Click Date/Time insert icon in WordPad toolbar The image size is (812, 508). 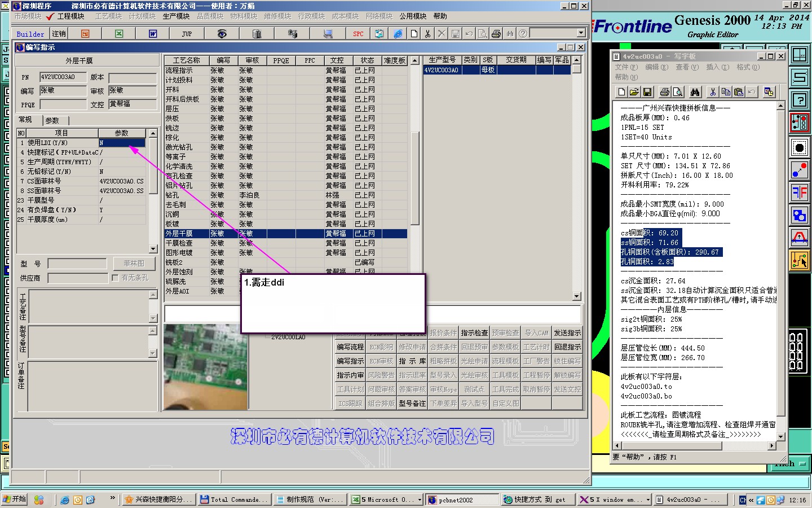769,91
